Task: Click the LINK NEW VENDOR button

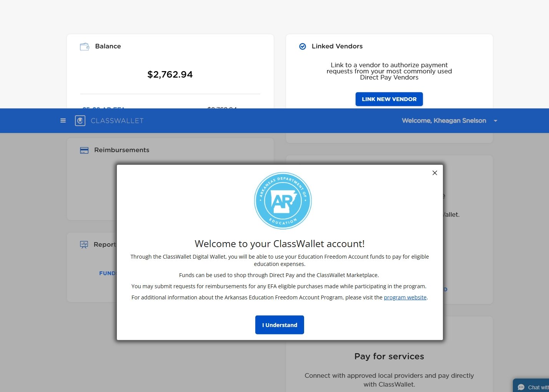Action: click(x=389, y=99)
